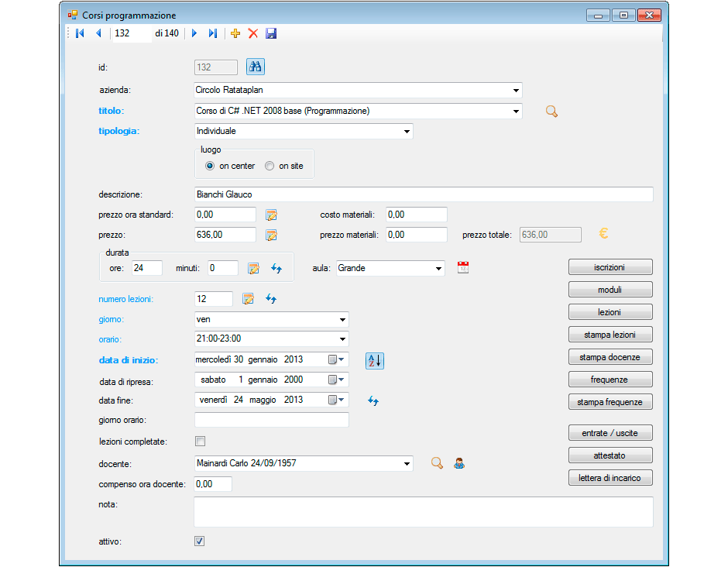The image size is (728, 567).
Task: Click the prezzo field showing 636,00
Action: pos(225,235)
